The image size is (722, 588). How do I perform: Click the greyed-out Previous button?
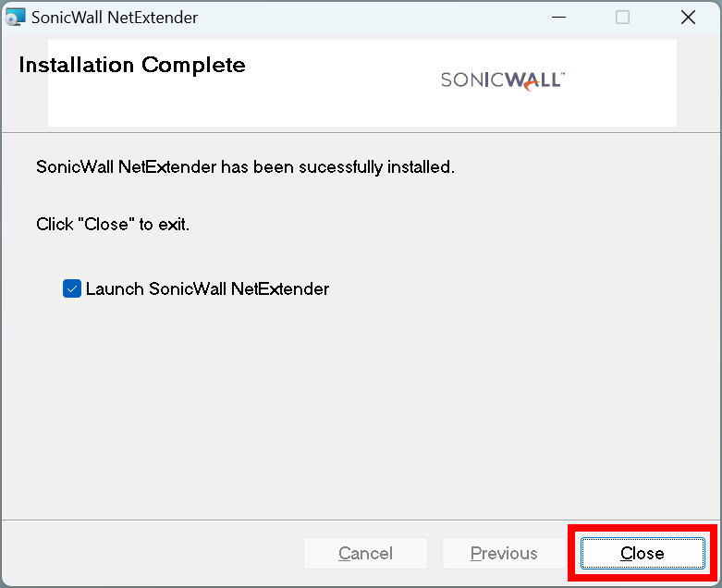(504, 553)
